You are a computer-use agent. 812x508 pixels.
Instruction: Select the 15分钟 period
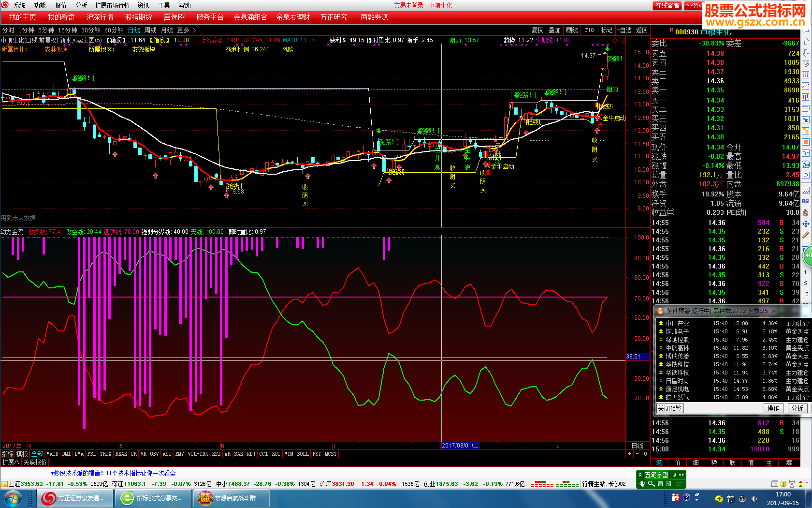coord(68,30)
